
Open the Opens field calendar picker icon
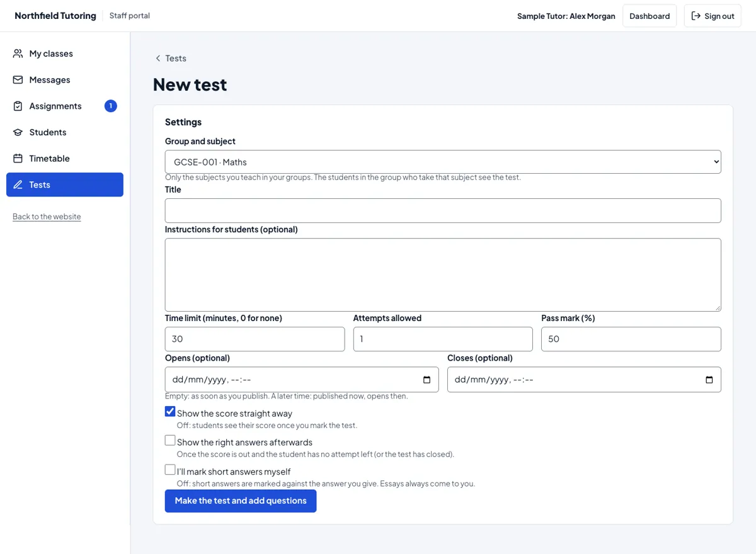(427, 380)
